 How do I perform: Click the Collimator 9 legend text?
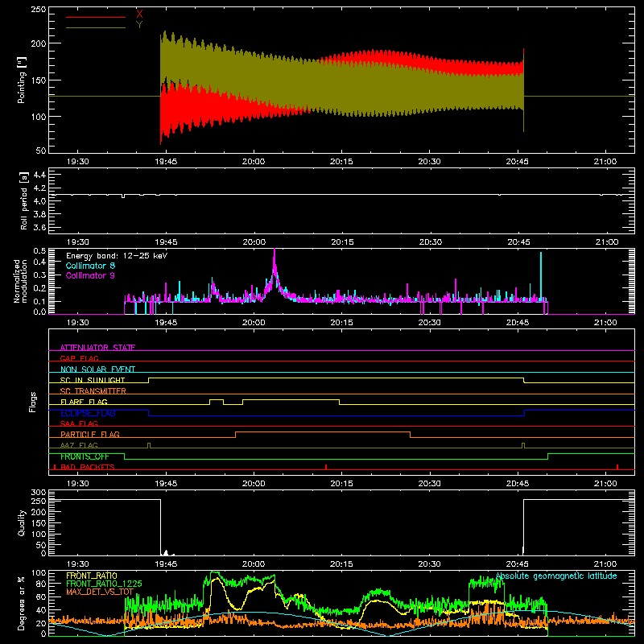click(90, 275)
